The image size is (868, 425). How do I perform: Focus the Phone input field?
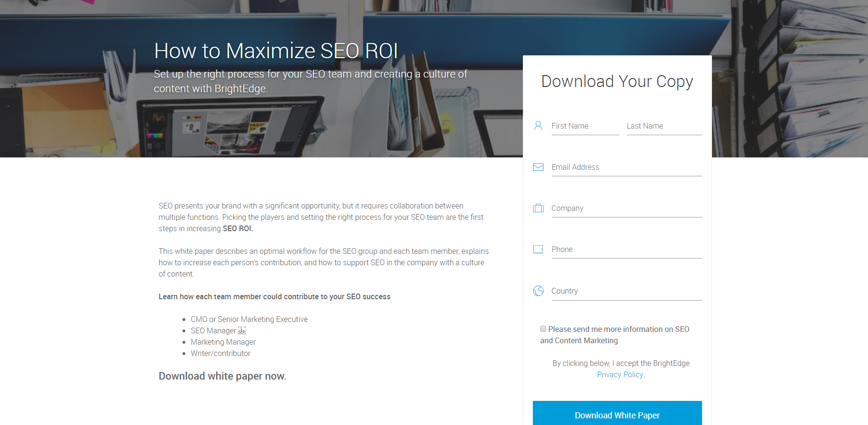click(626, 250)
